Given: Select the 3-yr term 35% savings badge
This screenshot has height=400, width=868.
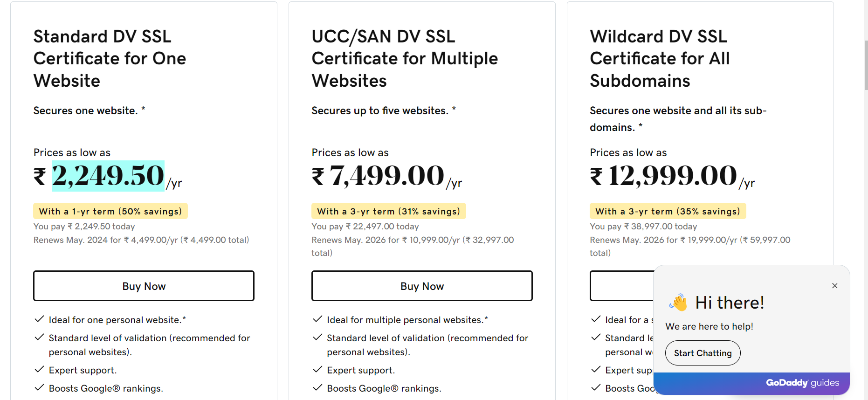Looking at the screenshot, I should (668, 211).
